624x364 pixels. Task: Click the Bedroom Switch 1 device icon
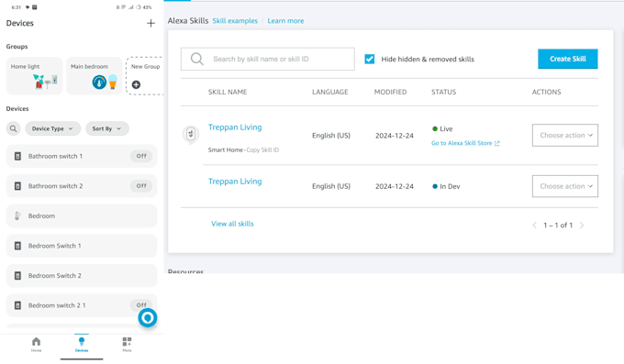pos(17,246)
